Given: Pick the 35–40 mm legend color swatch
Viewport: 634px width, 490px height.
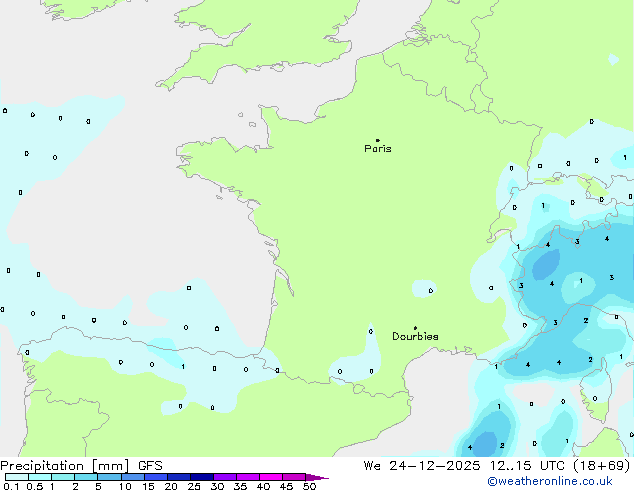Looking at the screenshot, I should pos(247,477).
